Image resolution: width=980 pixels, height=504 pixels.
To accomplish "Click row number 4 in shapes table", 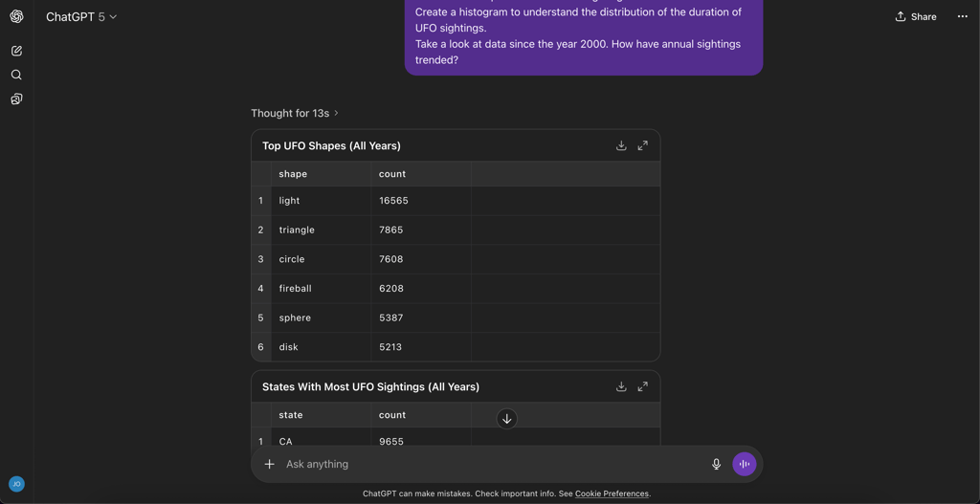I will [x=260, y=289].
